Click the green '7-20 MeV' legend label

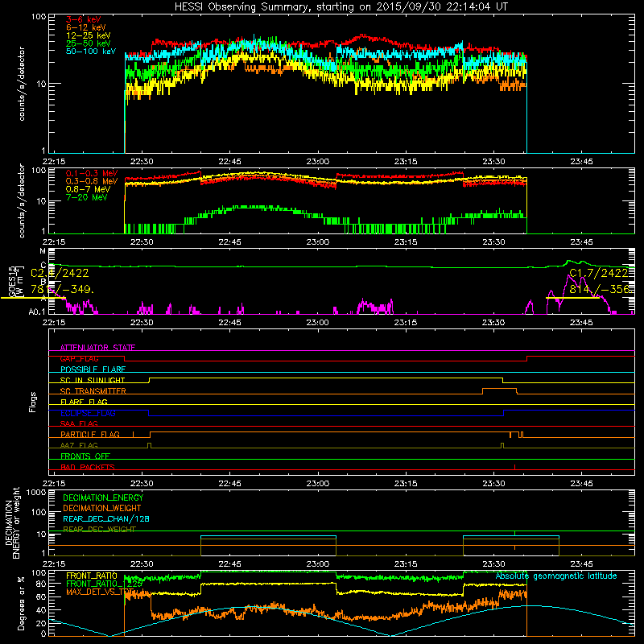[x=87, y=197]
